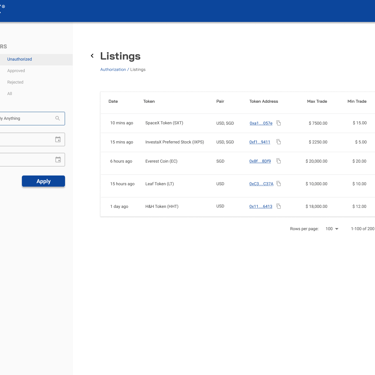Click the $ 20,000.00 max trade value

coord(317,161)
